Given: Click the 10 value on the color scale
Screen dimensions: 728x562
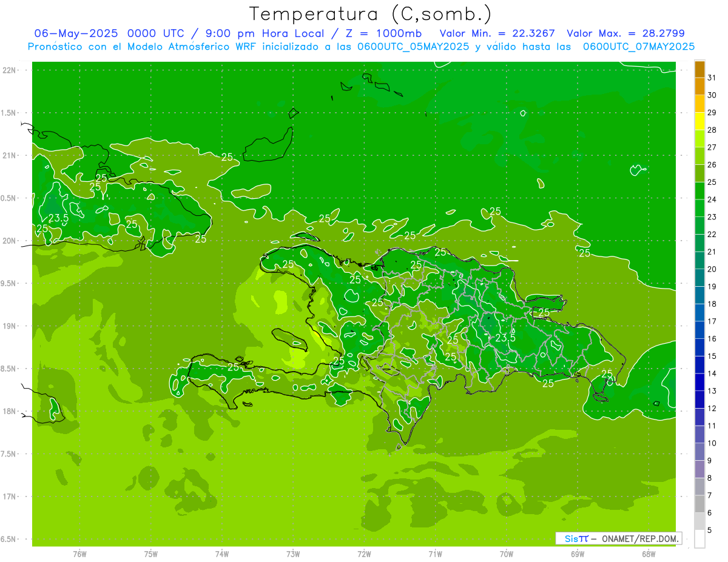Looking at the screenshot, I should point(712,443).
